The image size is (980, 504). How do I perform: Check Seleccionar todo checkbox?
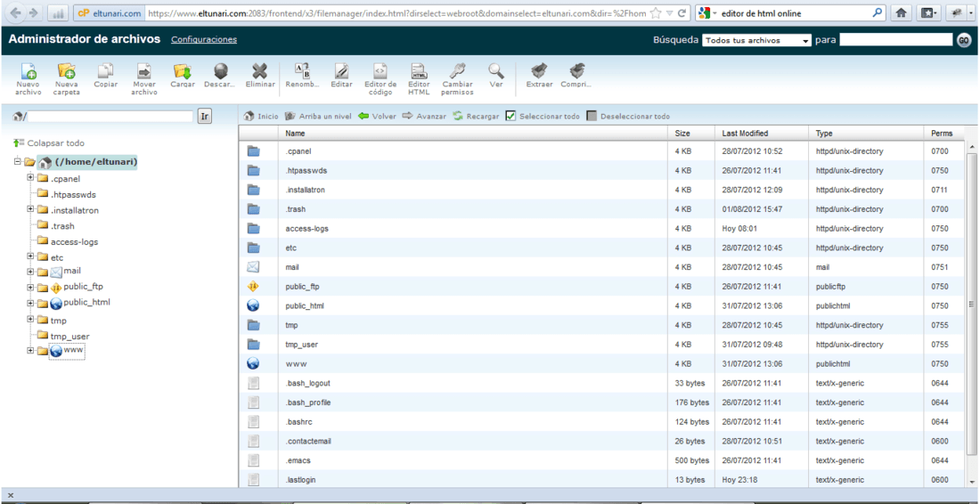pyautogui.click(x=510, y=116)
